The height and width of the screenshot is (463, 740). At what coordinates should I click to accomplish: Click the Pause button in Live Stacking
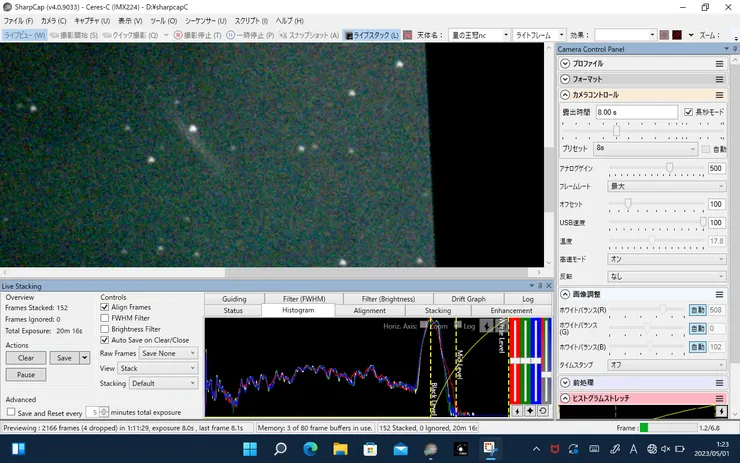tap(26, 375)
